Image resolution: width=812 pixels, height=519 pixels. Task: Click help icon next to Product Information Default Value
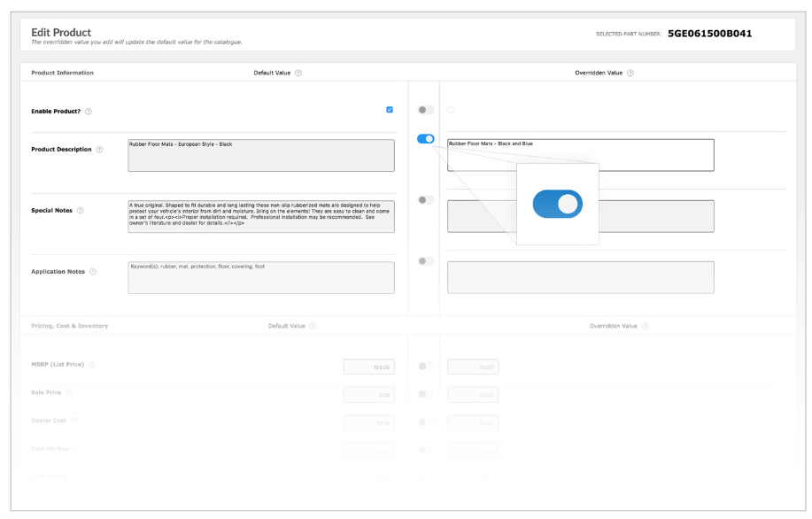pyautogui.click(x=298, y=73)
